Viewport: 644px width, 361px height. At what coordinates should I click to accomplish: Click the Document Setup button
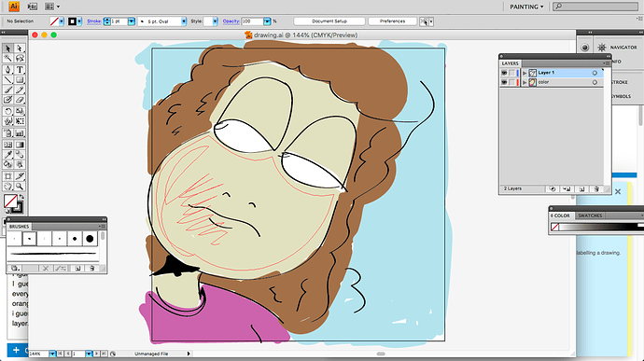tap(329, 21)
